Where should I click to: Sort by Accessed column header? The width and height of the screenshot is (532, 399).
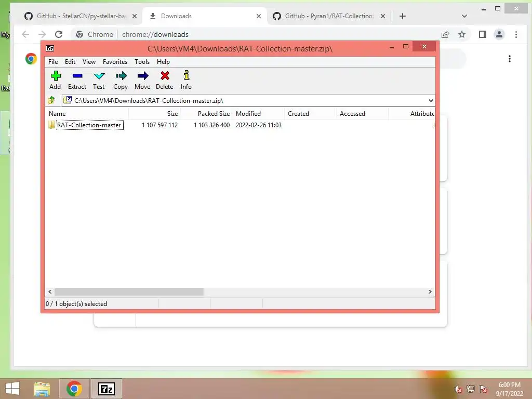[x=362, y=114]
